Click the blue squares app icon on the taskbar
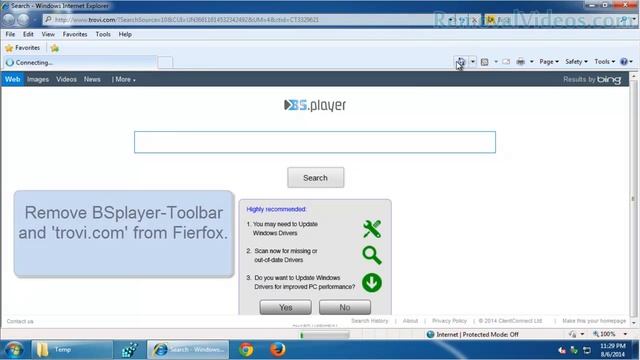The height and width of the screenshot is (360, 640). 130,350
